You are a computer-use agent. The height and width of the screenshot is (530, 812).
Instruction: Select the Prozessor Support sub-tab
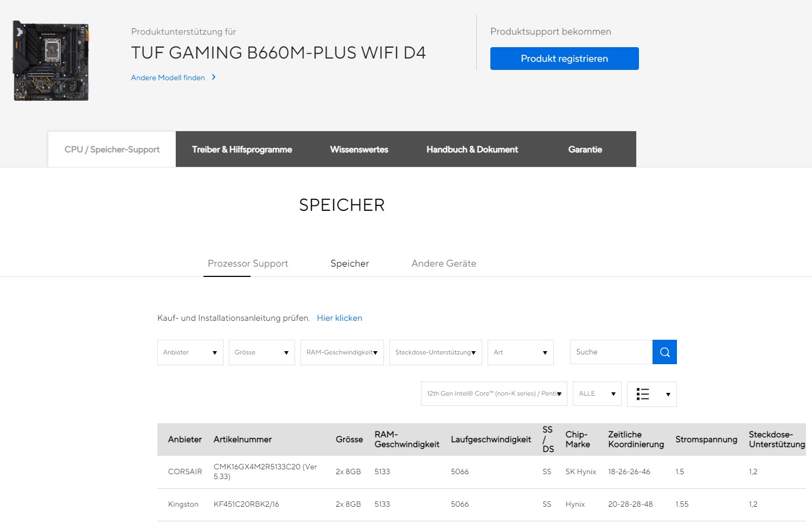click(x=248, y=263)
